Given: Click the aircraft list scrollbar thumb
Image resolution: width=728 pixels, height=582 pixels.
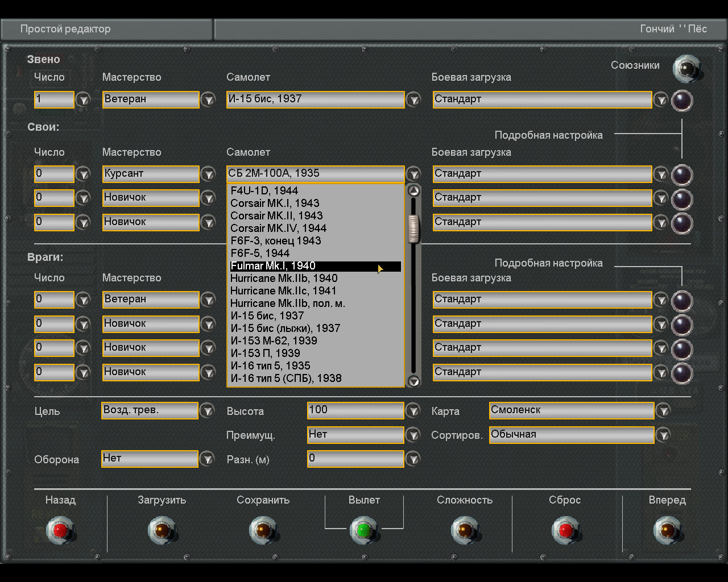Looking at the screenshot, I should 414,228.
